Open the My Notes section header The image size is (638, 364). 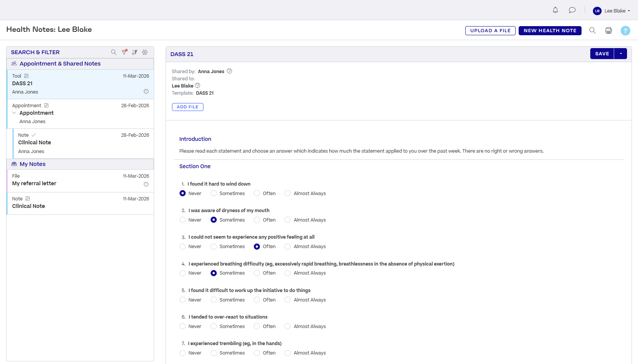tap(33, 164)
